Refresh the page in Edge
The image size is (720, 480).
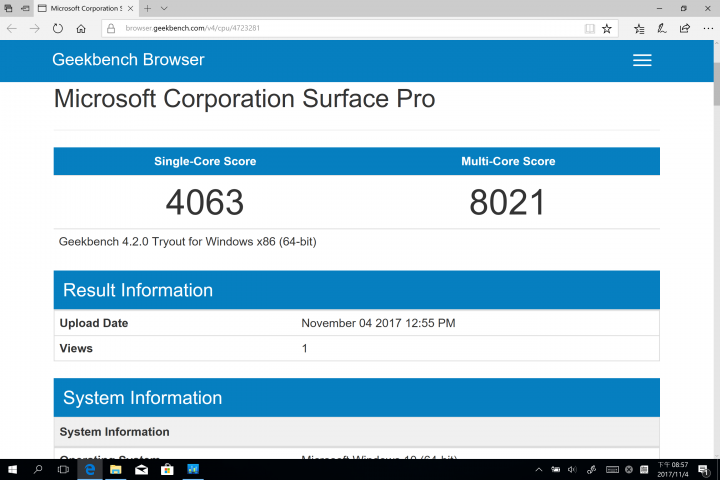(57, 28)
